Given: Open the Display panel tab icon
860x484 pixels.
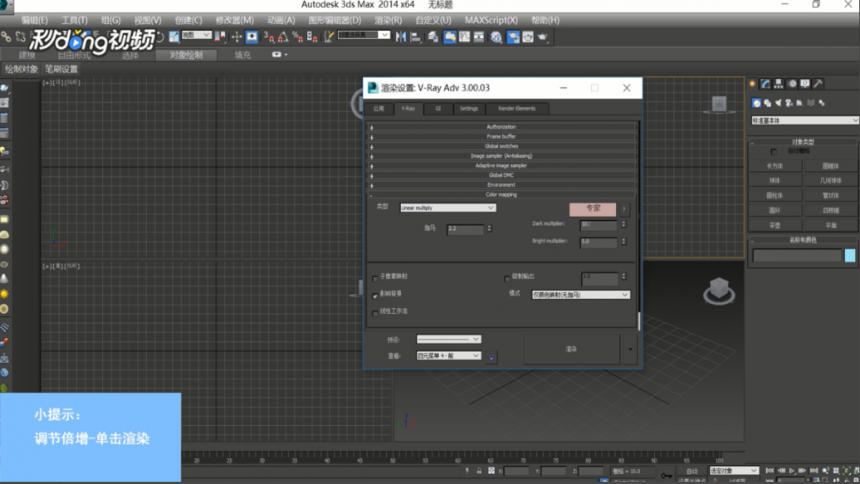Looking at the screenshot, I should click(805, 83).
